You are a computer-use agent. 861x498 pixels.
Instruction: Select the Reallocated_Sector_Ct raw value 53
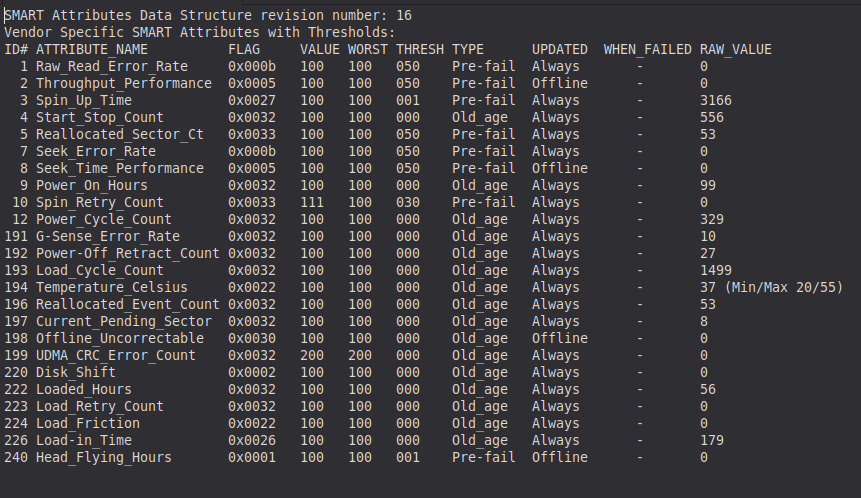tap(708, 135)
